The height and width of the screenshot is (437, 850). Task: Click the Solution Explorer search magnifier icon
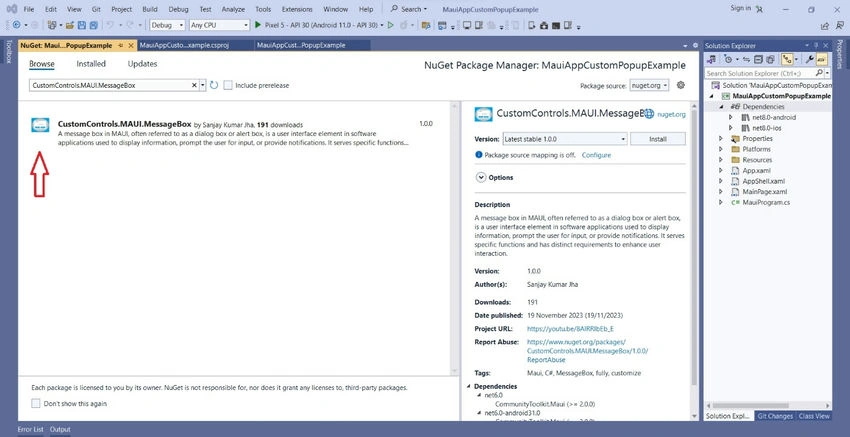(819, 73)
